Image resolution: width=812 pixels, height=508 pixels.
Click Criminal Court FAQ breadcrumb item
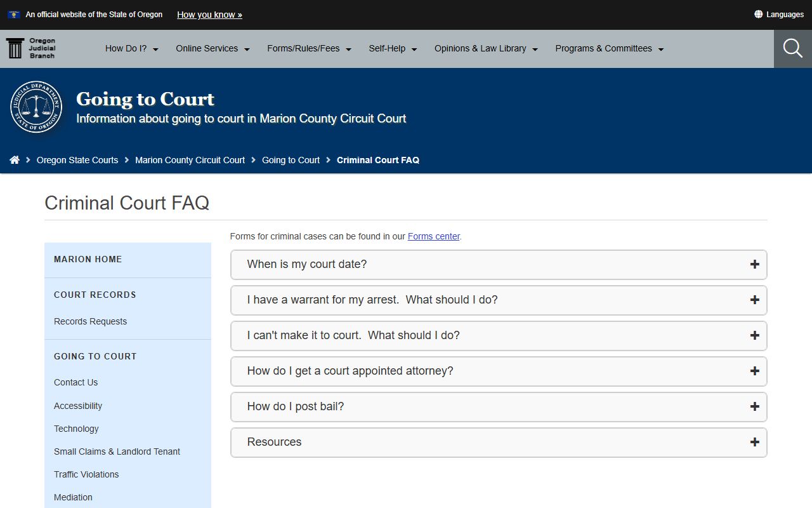378,160
